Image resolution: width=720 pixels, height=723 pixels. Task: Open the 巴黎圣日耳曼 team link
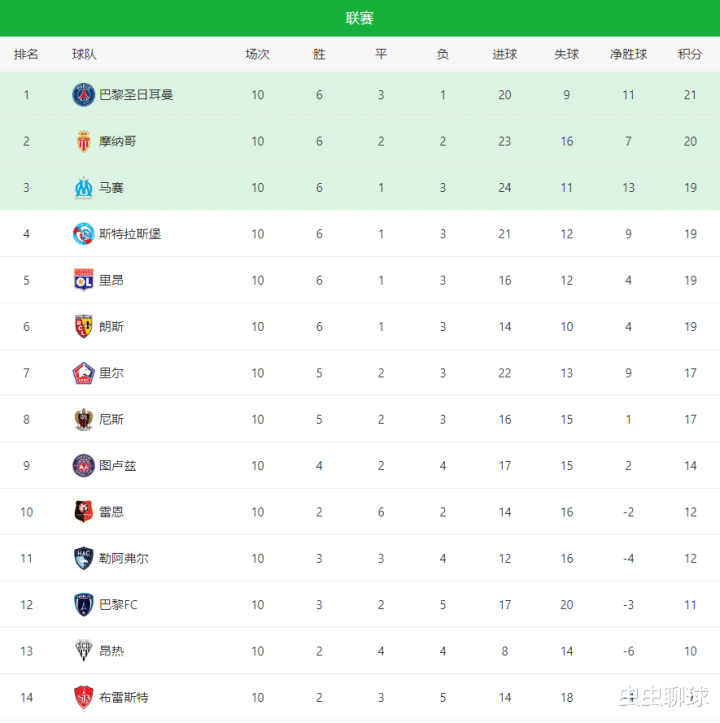(x=136, y=95)
